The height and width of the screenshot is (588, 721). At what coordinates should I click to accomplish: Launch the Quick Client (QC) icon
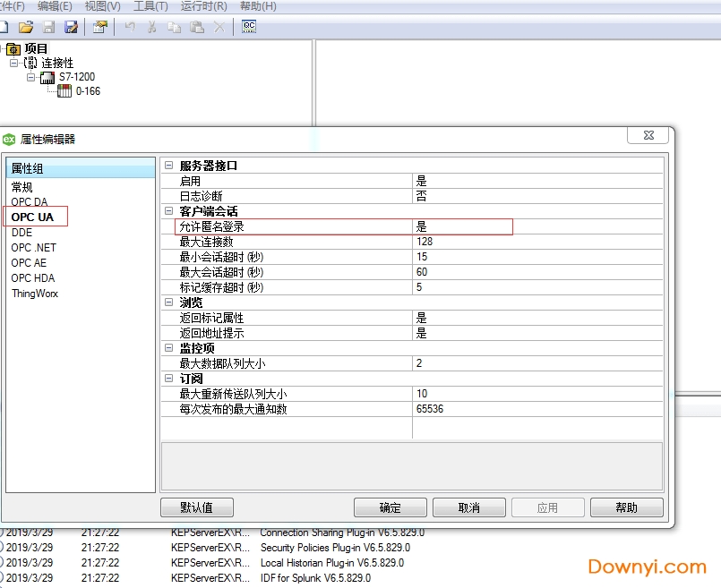(249, 27)
